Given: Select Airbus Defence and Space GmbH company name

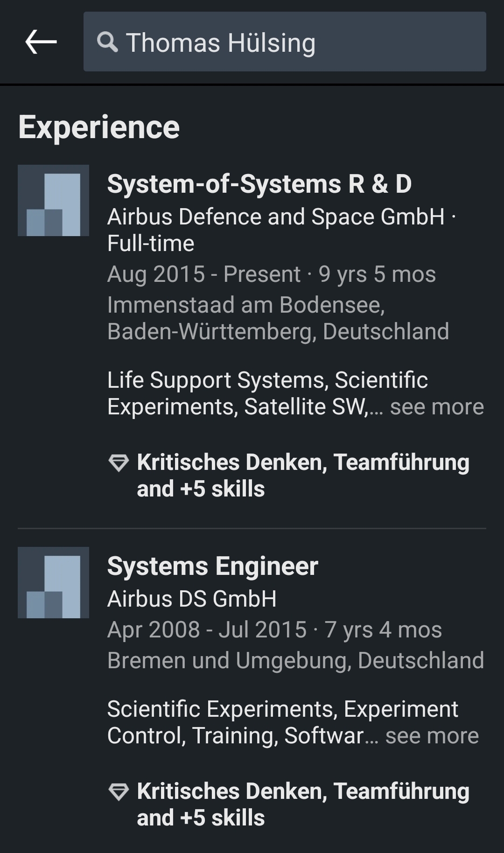Looking at the screenshot, I should pyautogui.click(x=276, y=217).
